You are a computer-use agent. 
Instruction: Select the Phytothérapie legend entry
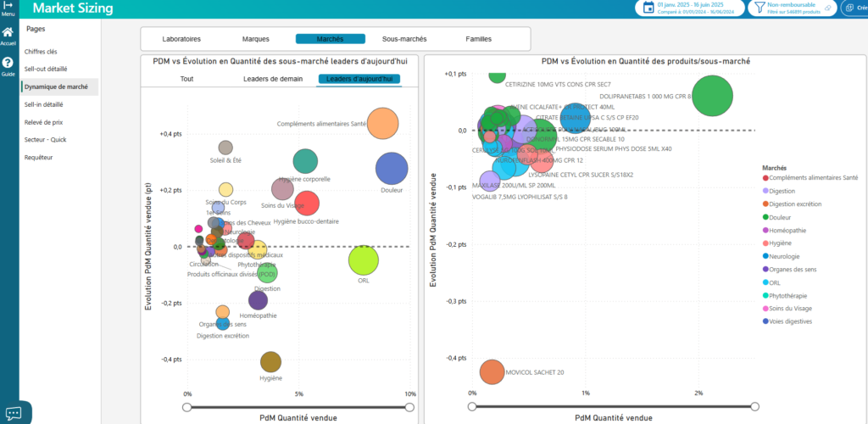(785, 296)
